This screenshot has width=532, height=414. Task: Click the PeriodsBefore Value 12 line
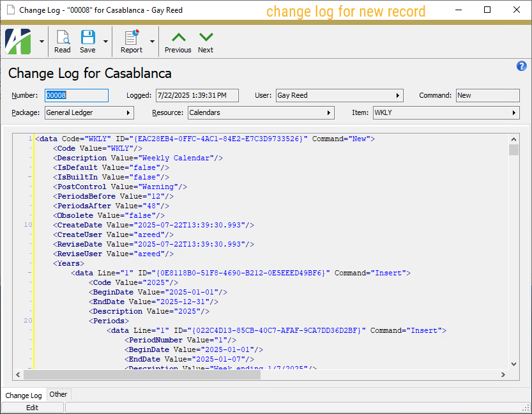click(x=113, y=196)
